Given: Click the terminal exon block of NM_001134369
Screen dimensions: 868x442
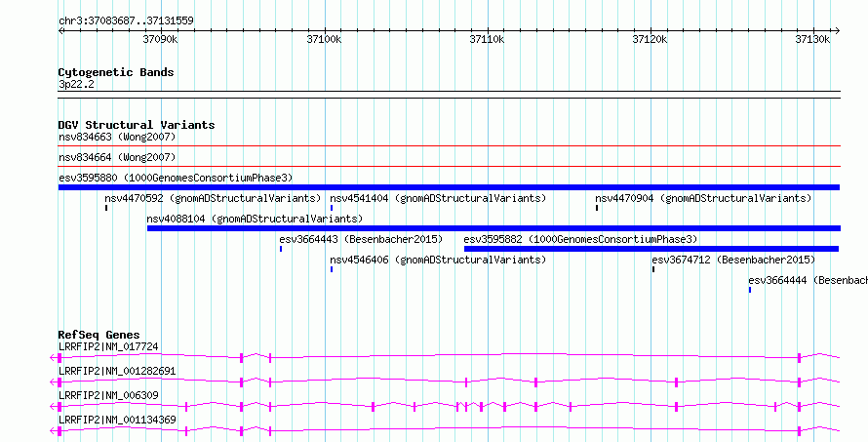Looking at the screenshot, I should tap(59, 430).
